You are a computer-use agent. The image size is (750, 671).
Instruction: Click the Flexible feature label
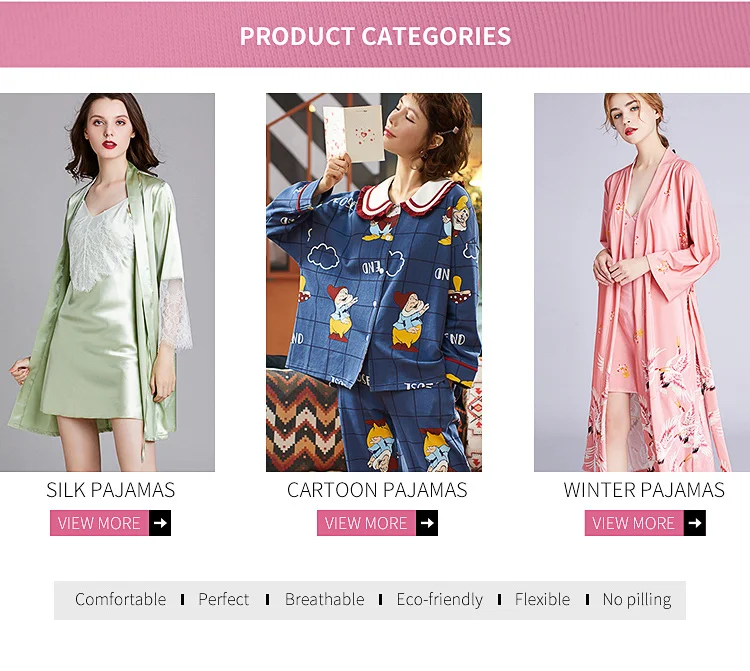[x=542, y=600]
